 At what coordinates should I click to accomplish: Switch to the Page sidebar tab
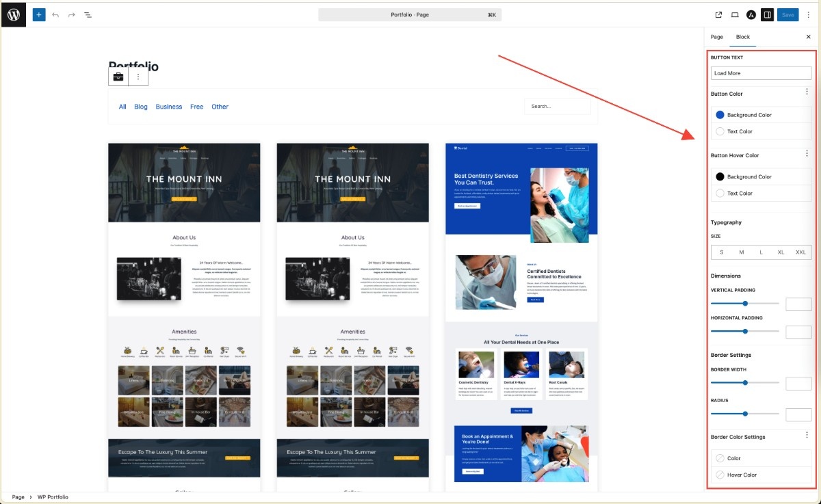coord(717,37)
